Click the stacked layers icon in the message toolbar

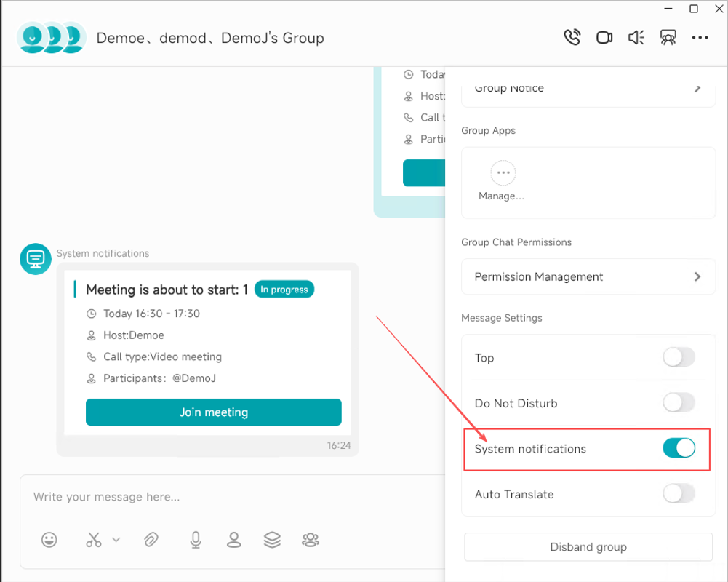click(x=272, y=540)
